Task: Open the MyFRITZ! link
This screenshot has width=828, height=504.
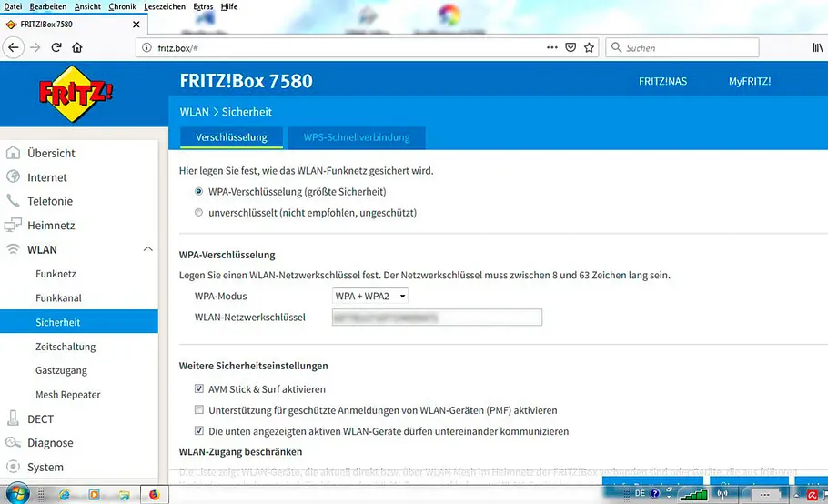Action: [x=750, y=81]
